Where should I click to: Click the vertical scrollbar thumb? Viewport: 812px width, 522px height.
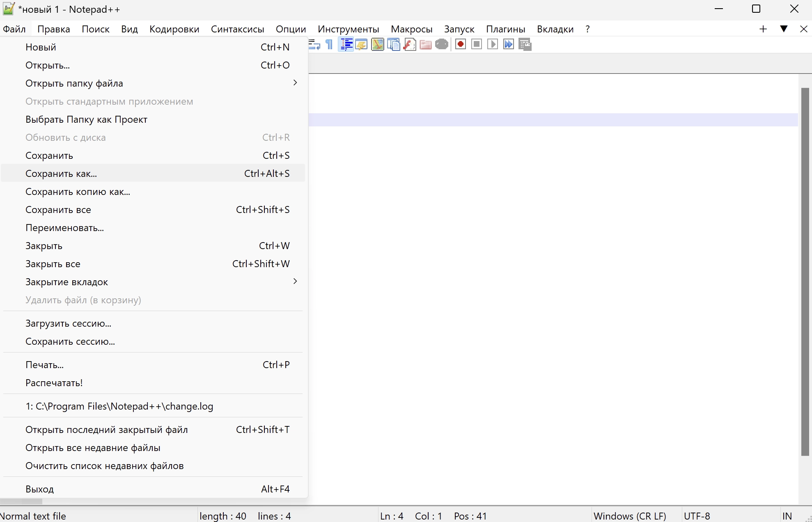[805, 271]
